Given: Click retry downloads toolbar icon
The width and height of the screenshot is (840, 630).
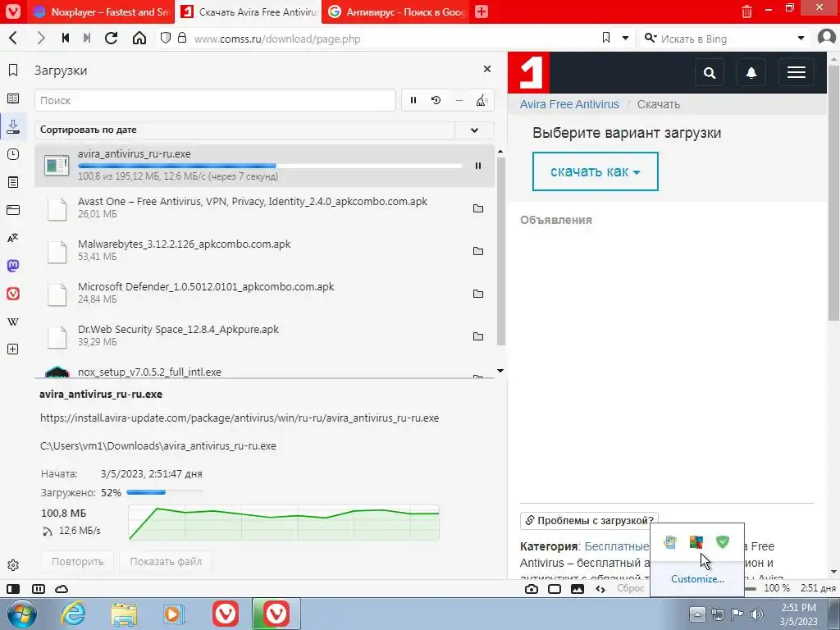Looking at the screenshot, I should [436, 100].
